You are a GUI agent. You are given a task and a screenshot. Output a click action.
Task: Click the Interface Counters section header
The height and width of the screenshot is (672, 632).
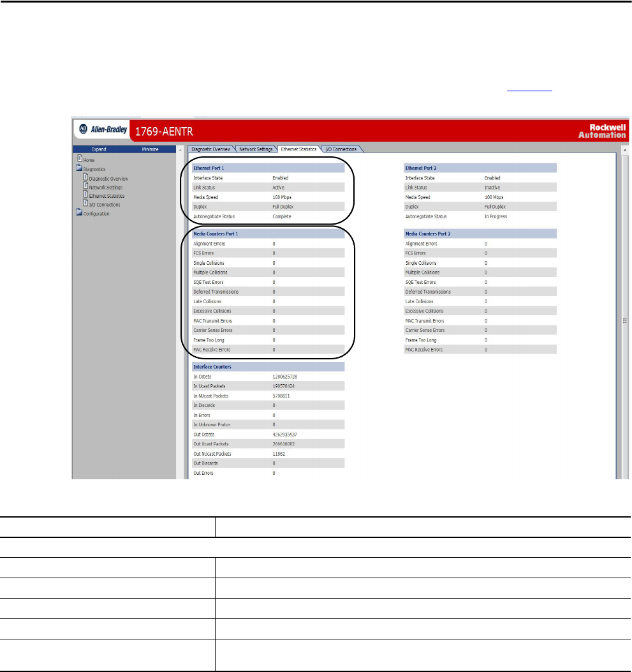coord(268,367)
